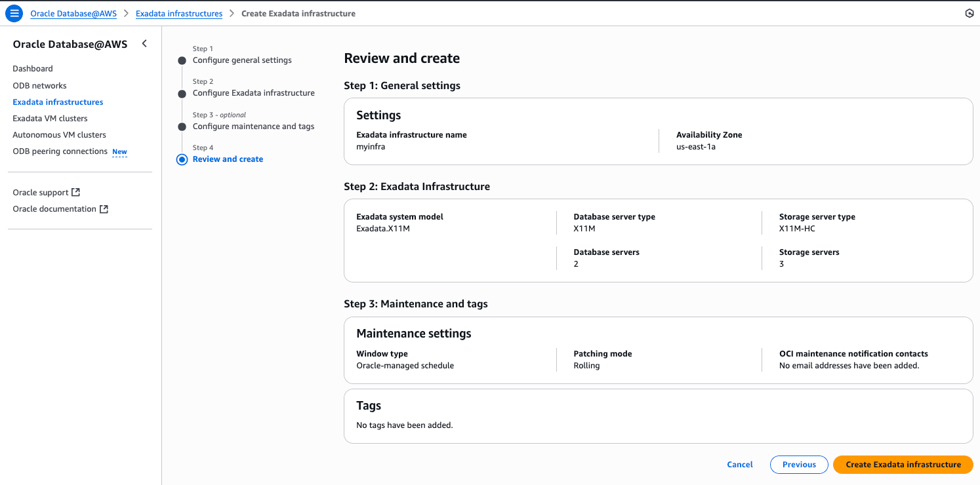Click the Step 1 circle indicator
980x485 pixels.
pos(182,61)
